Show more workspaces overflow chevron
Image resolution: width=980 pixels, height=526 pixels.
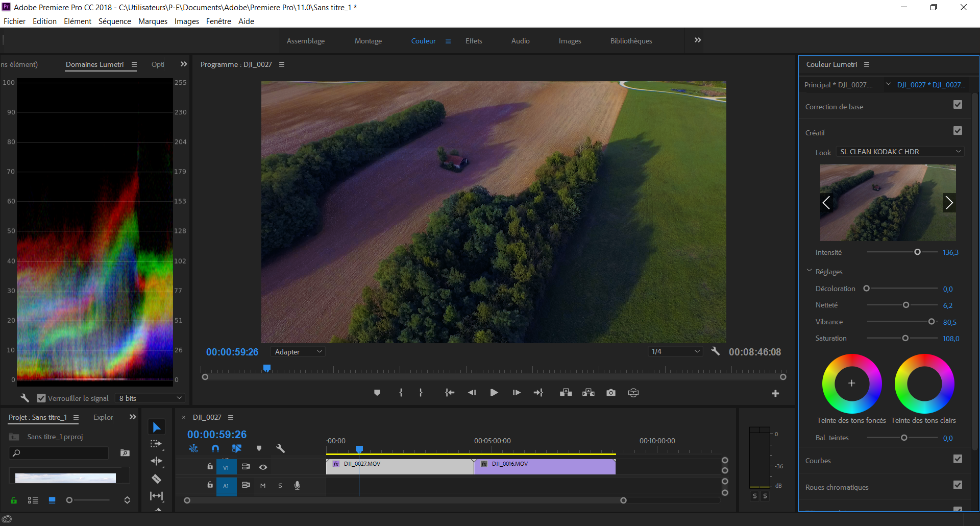point(698,40)
